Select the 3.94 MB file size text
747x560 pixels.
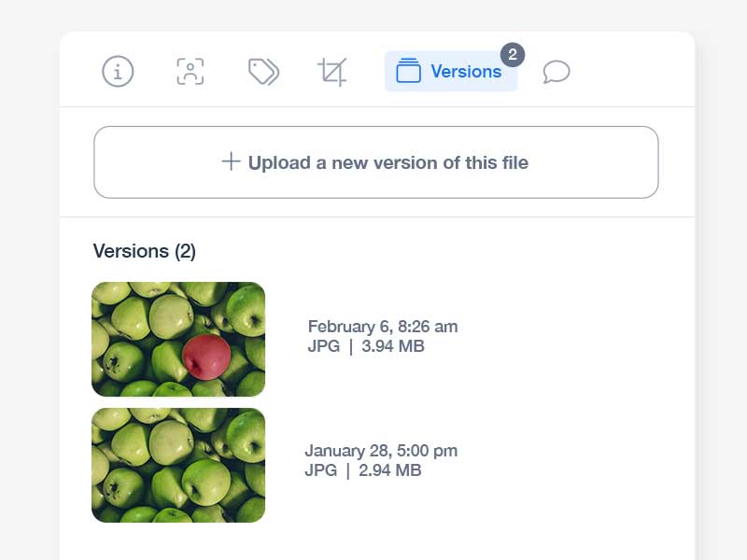tap(392, 346)
